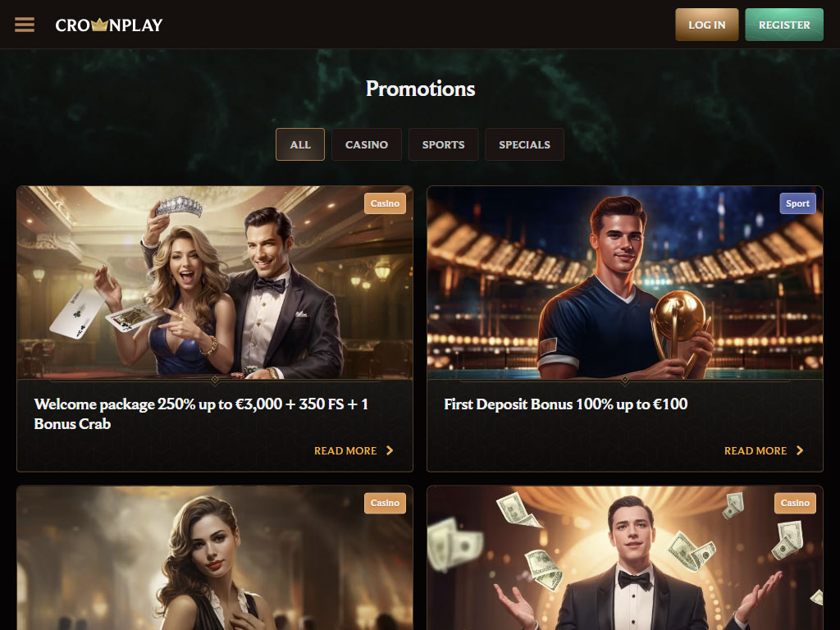The width and height of the screenshot is (840, 630).
Task: Select the ALL promotions filter
Action: pos(300,144)
